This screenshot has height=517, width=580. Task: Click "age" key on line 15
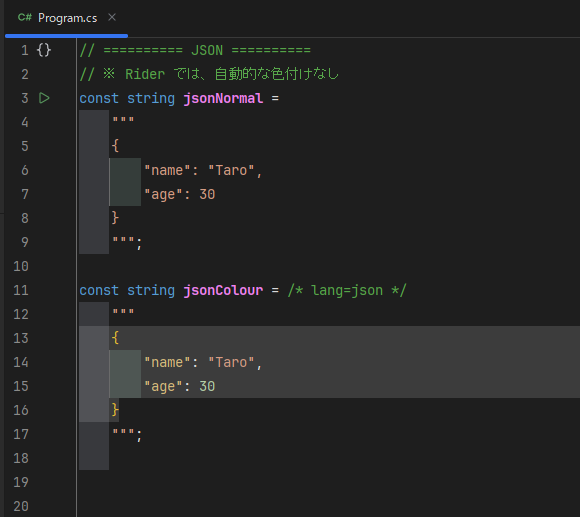pyautogui.click(x=163, y=386)
